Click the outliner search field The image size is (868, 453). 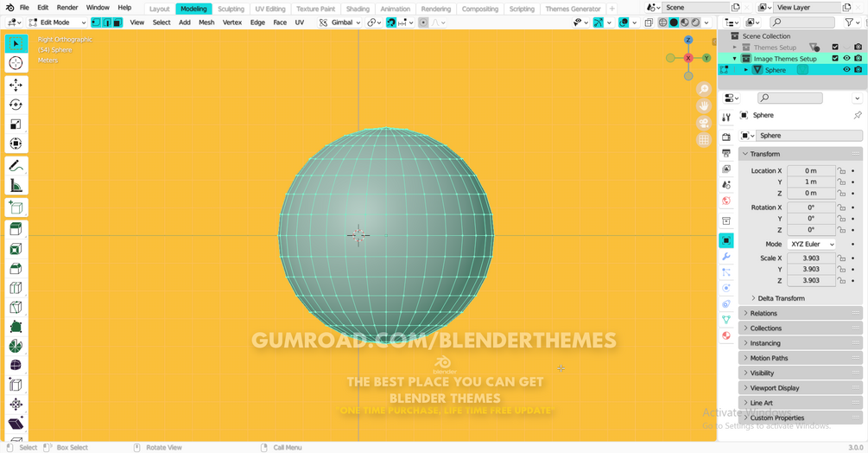802,22
